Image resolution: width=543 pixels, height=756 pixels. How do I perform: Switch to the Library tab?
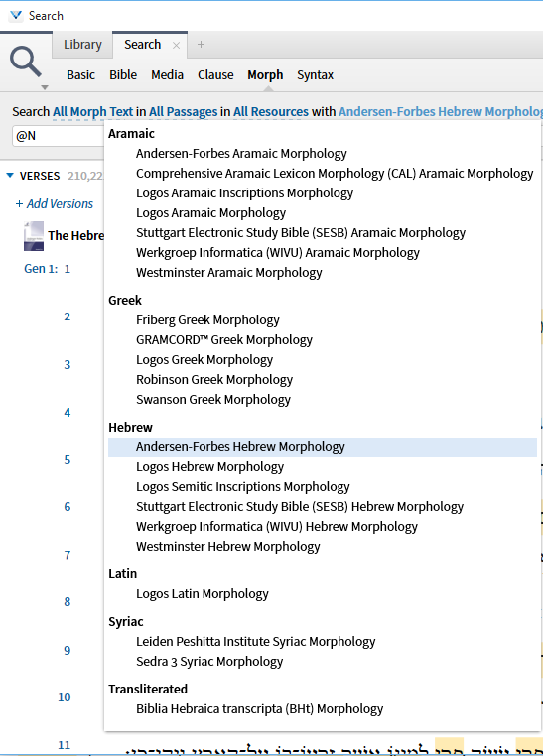click(82, 45)
